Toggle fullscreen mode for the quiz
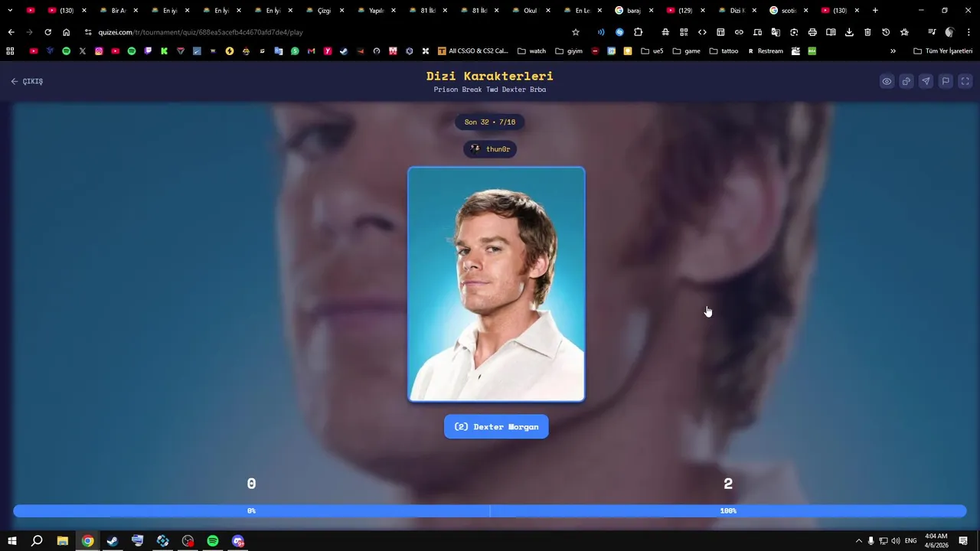The height and width of the screenshot is (551, 980). (965, 81)
